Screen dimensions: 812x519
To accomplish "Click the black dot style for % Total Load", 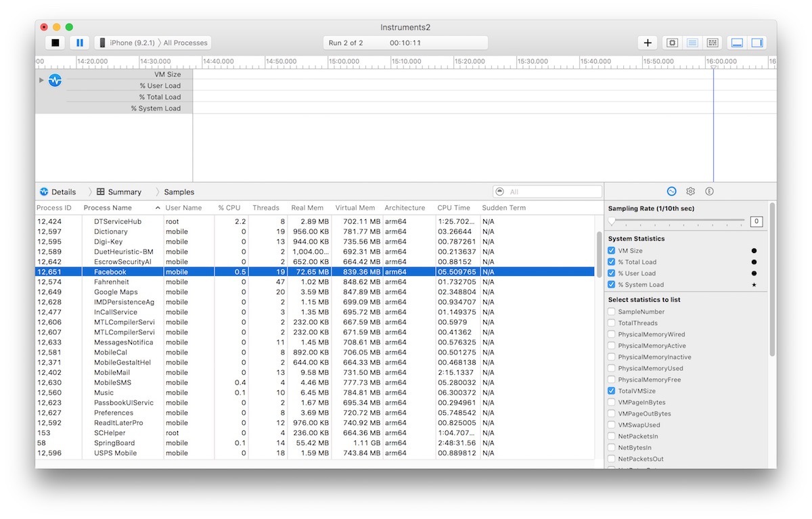I will coord(754,262).
